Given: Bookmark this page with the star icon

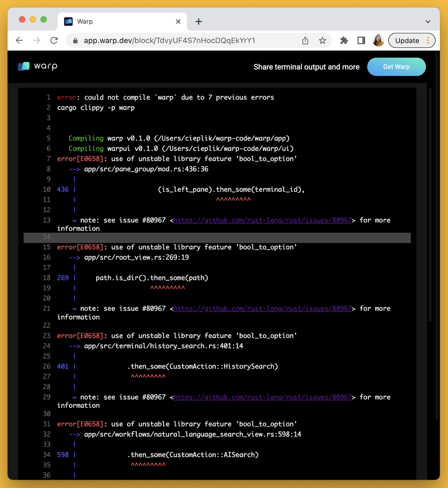Looking at the screenshot, I should tap(322, 41).
